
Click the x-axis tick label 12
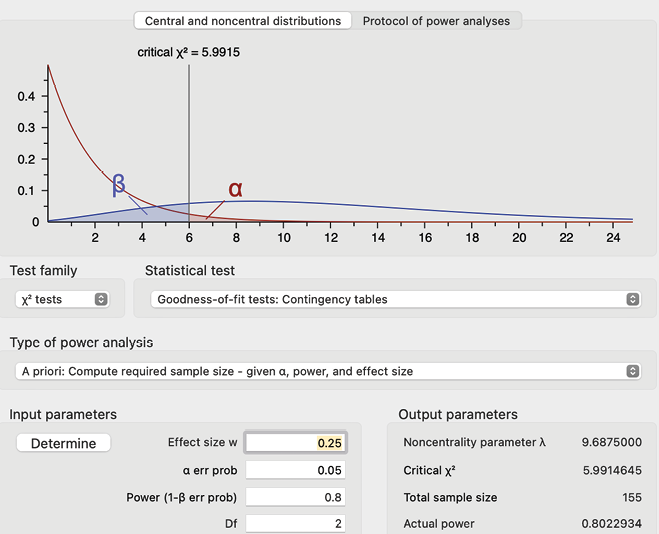[x=331, y=238]
